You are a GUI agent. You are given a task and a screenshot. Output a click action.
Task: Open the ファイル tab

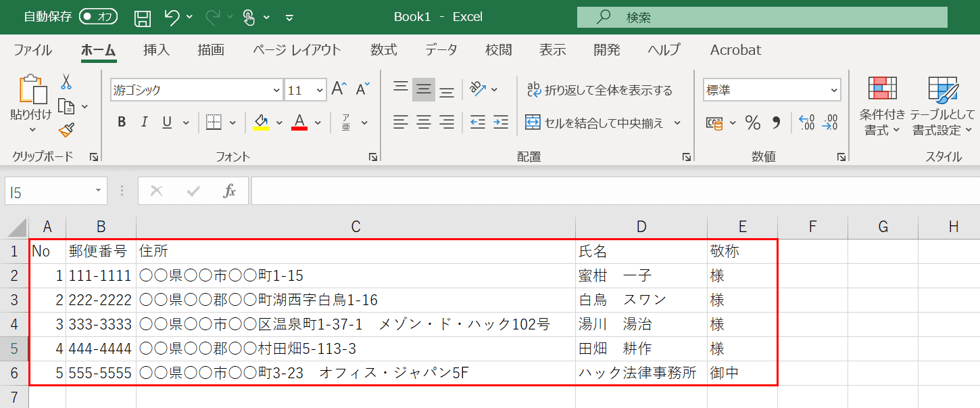pyautogui.click(x=32, y=50)
